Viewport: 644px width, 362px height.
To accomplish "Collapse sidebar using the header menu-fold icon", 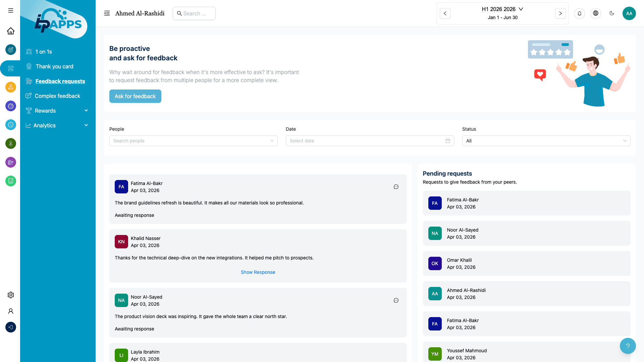I will pyautogui.click(x=107, y=13).
